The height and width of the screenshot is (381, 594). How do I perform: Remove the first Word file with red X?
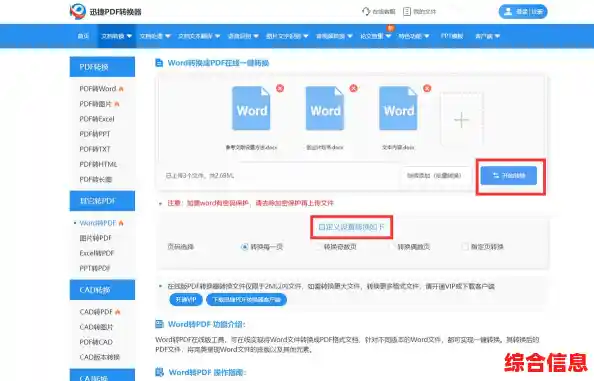[x=280, y=88]
